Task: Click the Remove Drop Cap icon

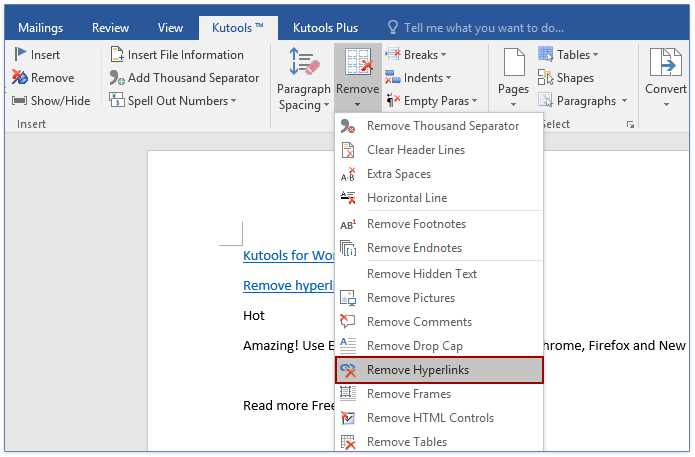Action: 348,345
